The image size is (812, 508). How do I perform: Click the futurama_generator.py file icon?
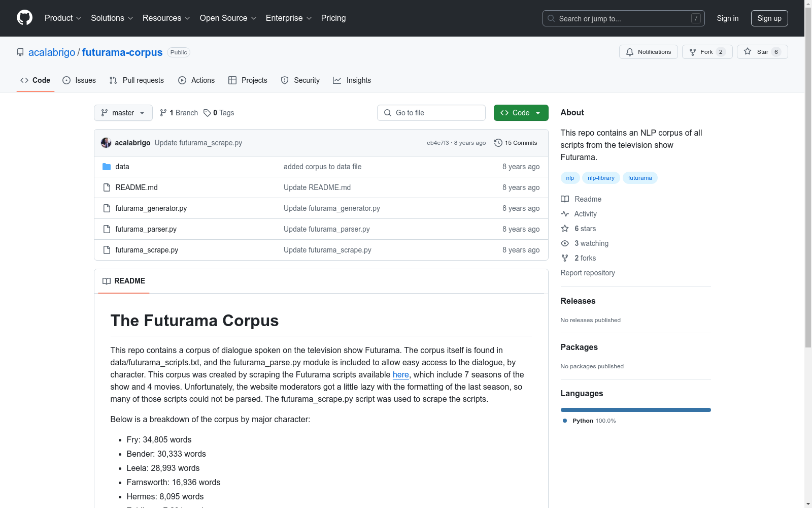tap(107, 208)
